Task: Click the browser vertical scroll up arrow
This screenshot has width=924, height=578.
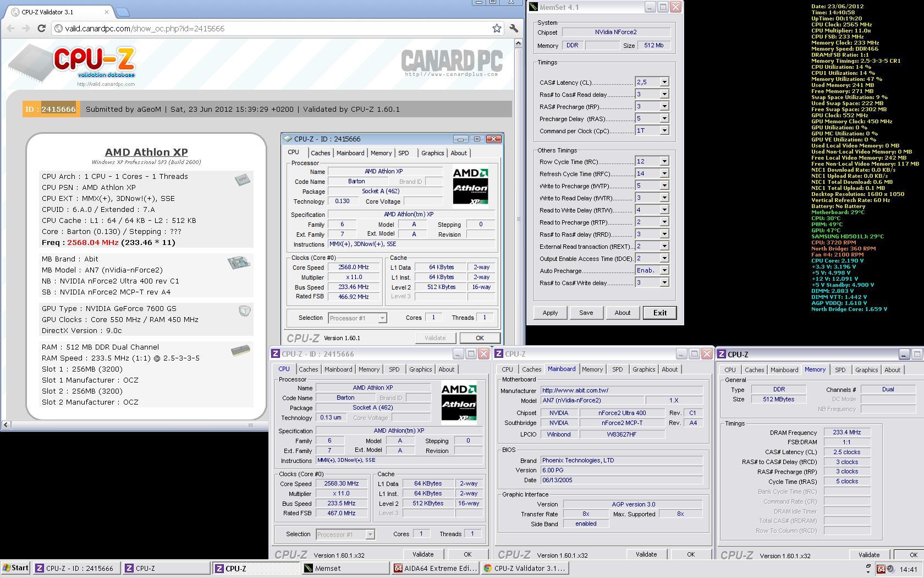Action: pos(518,43)
